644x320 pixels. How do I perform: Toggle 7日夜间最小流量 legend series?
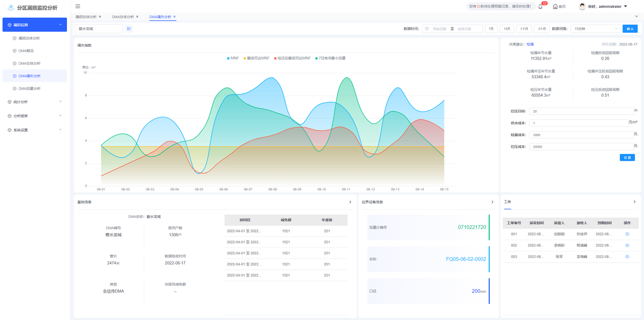330,58
